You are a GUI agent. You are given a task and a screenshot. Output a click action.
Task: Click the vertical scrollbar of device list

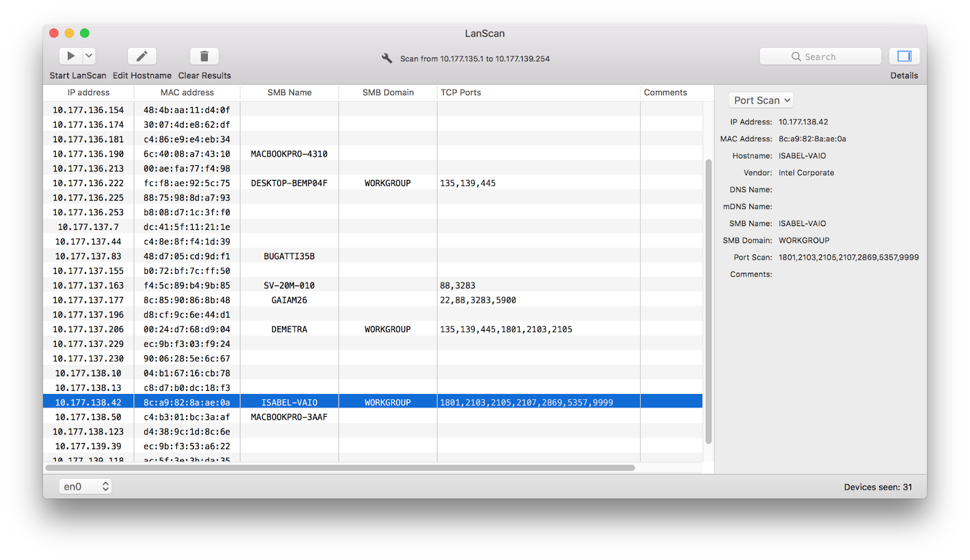coord(708,301)
